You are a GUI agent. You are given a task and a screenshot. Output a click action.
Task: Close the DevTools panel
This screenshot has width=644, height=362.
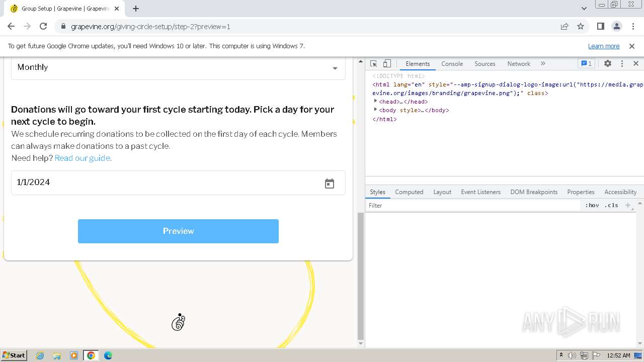click(x=636, y=64)
